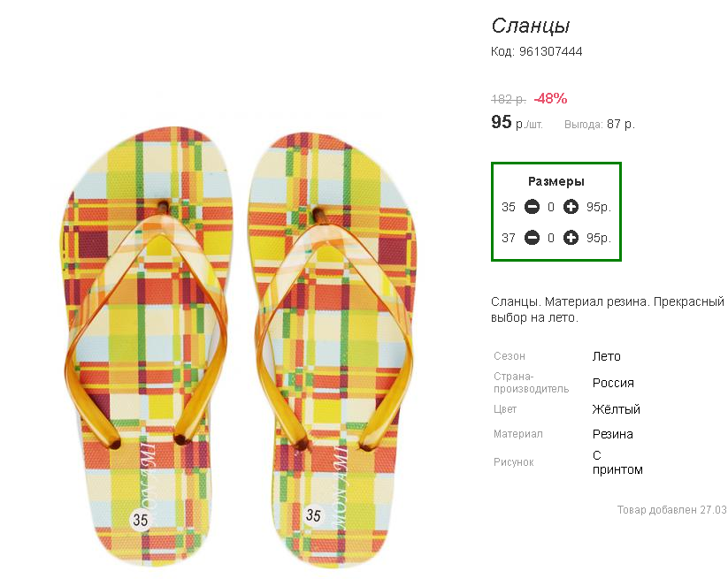Click the quantity field for size 35
Viewport: 728px width, 579px height.
[551, 208]
